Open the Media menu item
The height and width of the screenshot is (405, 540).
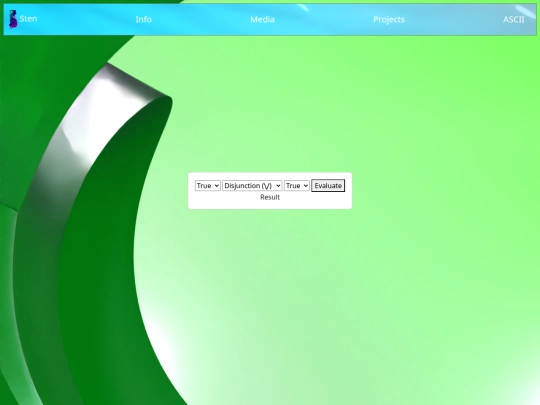coord(262,19)
